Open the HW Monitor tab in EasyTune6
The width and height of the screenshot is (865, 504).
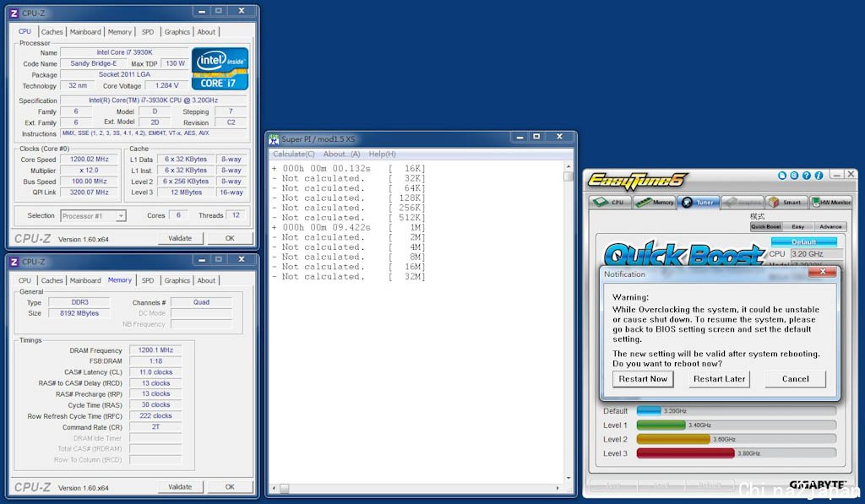[831, 203]
